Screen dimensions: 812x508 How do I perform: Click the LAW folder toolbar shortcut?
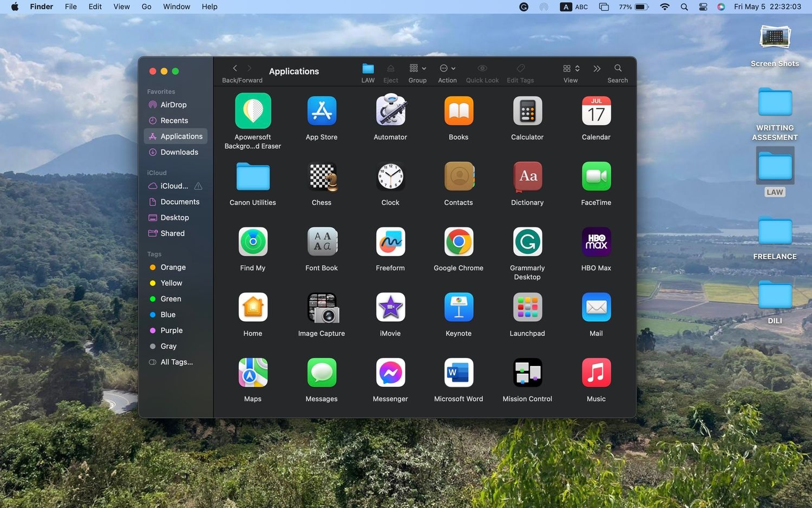coord(368,68)
